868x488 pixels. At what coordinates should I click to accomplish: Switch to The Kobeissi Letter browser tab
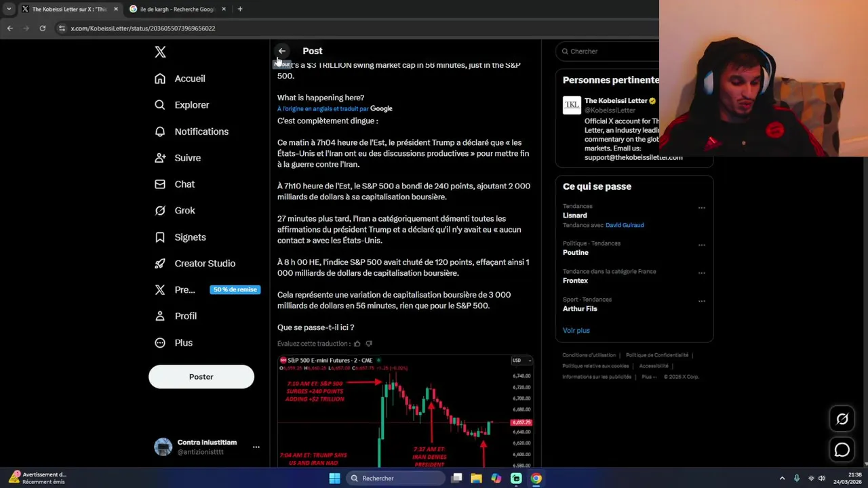click(69, 9)
